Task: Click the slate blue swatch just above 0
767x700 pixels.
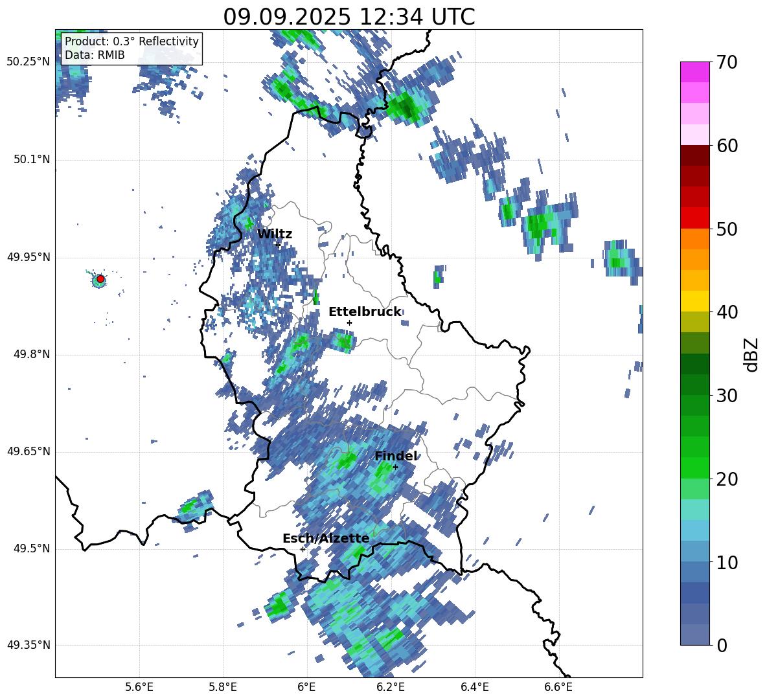Action: [x=694, y=635]
